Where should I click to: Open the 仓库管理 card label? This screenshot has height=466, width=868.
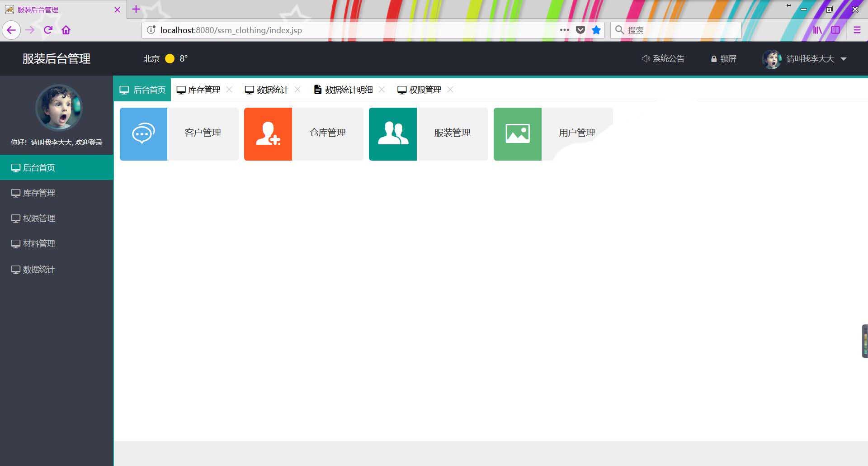pyautogui.click(x=328, y=133)
